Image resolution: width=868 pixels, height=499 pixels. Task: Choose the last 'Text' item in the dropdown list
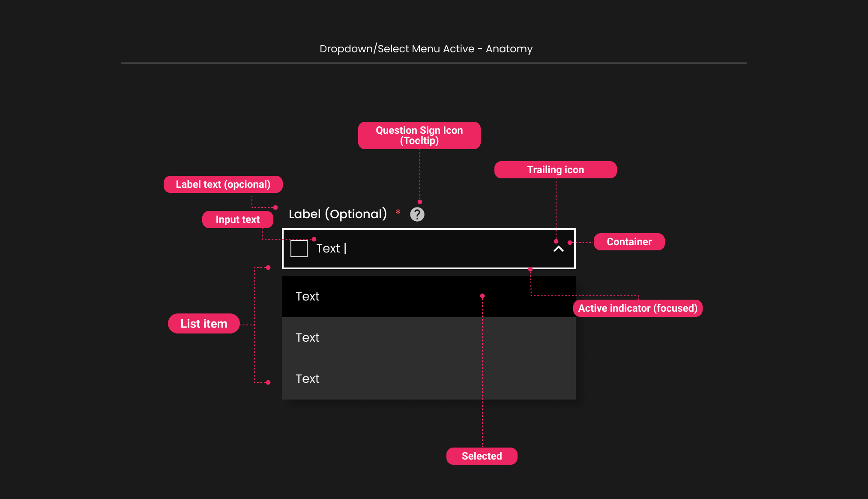click(429, 379)
